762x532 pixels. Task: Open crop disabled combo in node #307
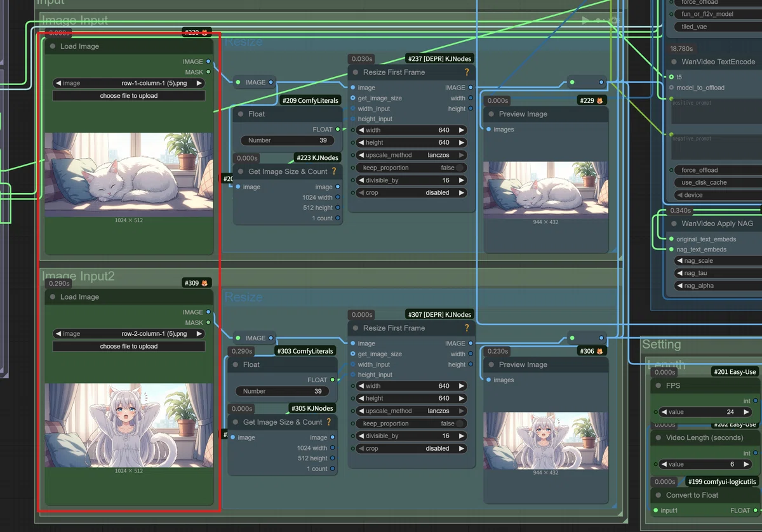411,448
